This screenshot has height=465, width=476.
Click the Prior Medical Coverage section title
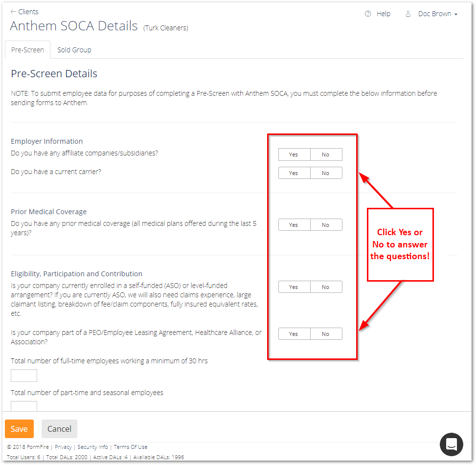pos(48,212)
